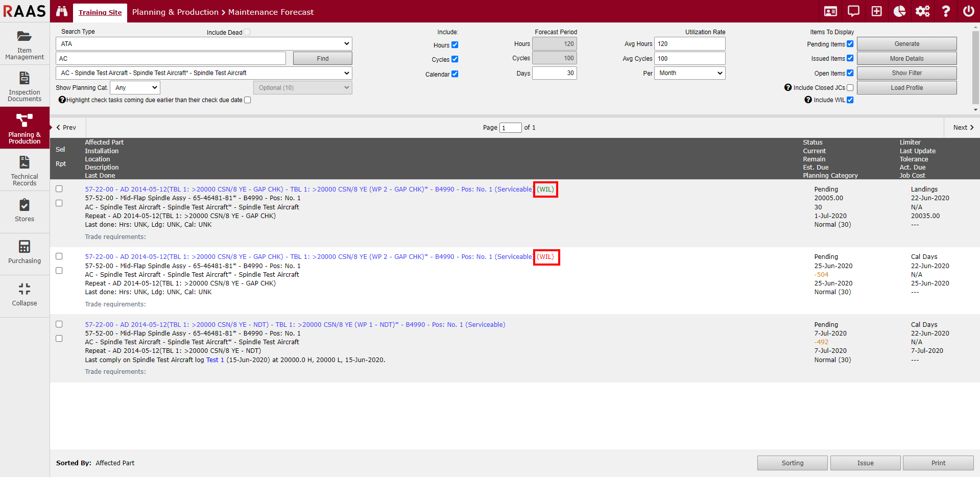The height and width of the screenshot is (477, 980).
Task: Open the settings gears icon
Action: [x=922, y=11]
